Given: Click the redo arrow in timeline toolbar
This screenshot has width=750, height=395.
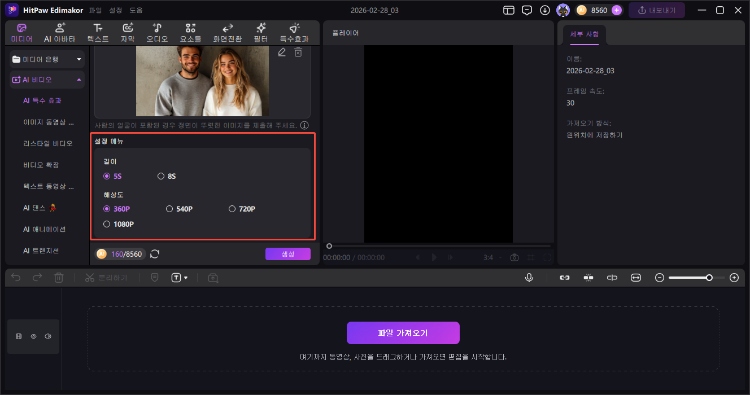Looking at the screenshot, I should point(37,277).
